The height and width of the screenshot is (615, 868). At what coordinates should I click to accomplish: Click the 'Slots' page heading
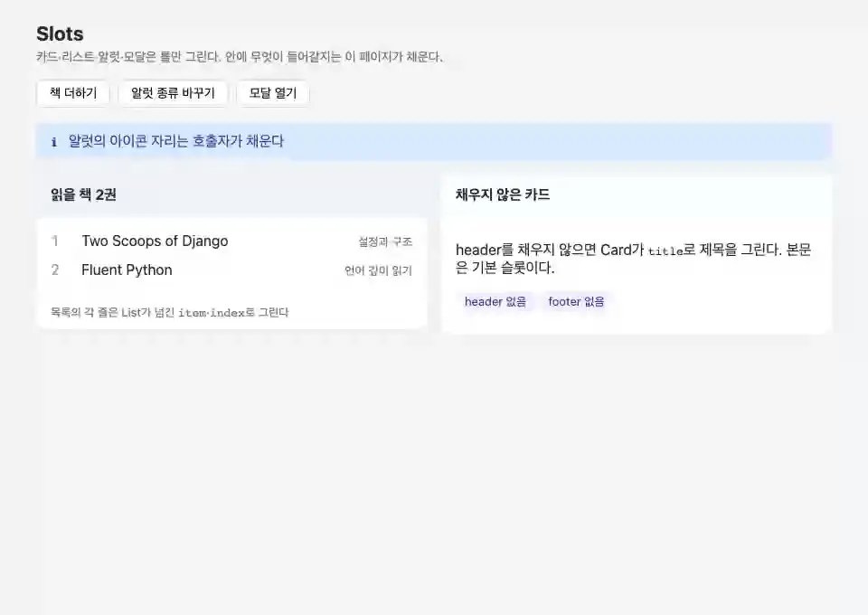60,33
